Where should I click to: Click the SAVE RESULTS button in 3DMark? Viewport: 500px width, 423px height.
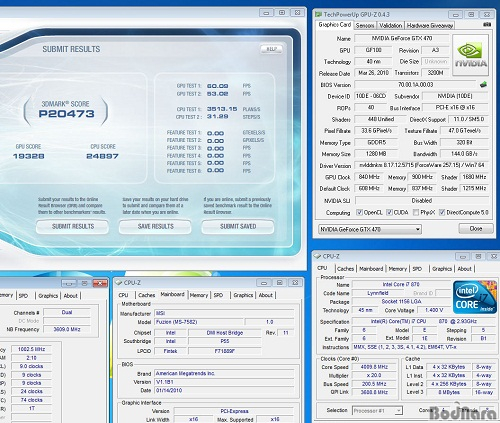click(155, 227)
